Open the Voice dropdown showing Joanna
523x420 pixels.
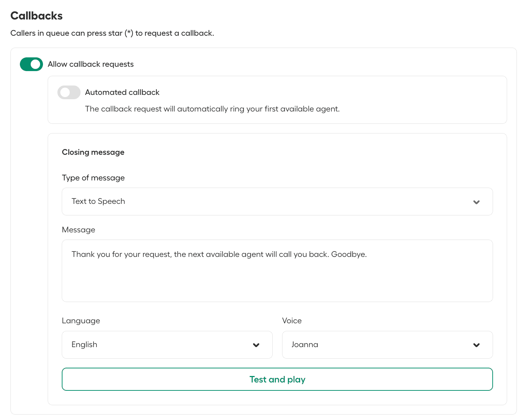pos(387,345)
